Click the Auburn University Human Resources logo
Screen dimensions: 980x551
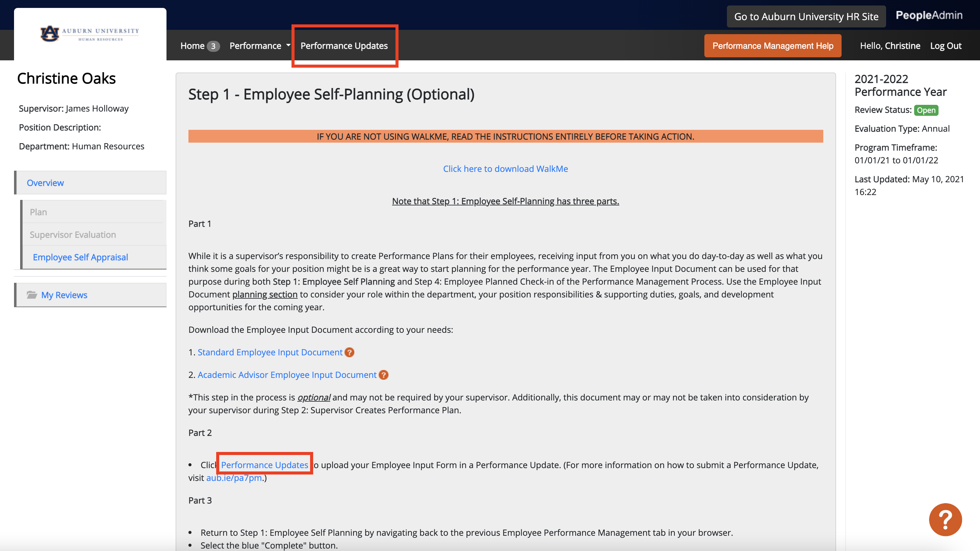[x=90, y=34]
